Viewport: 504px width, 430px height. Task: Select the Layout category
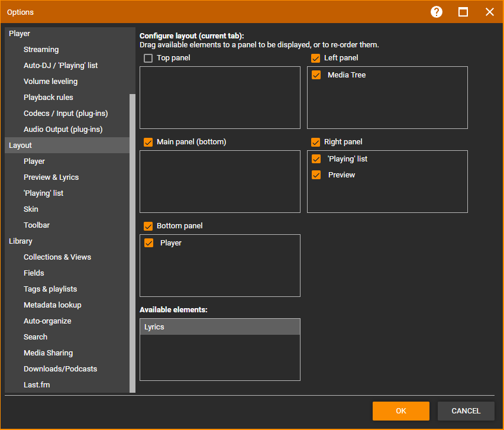67,146
